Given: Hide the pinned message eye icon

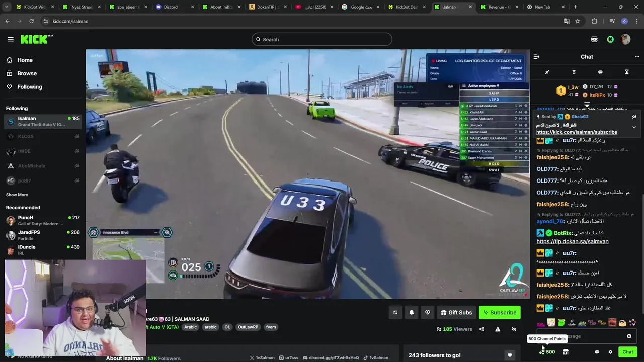Looking at the screenshot, I should point(634,117).
